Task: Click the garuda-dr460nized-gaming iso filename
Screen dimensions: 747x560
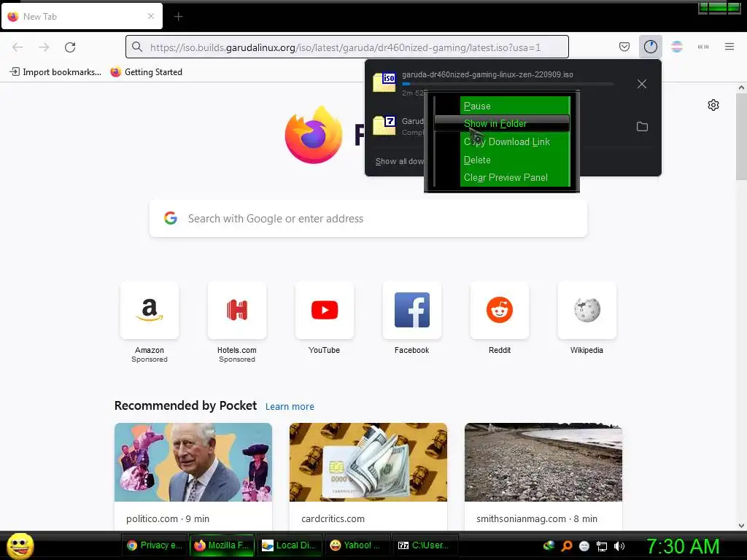Action: point(487,74)
